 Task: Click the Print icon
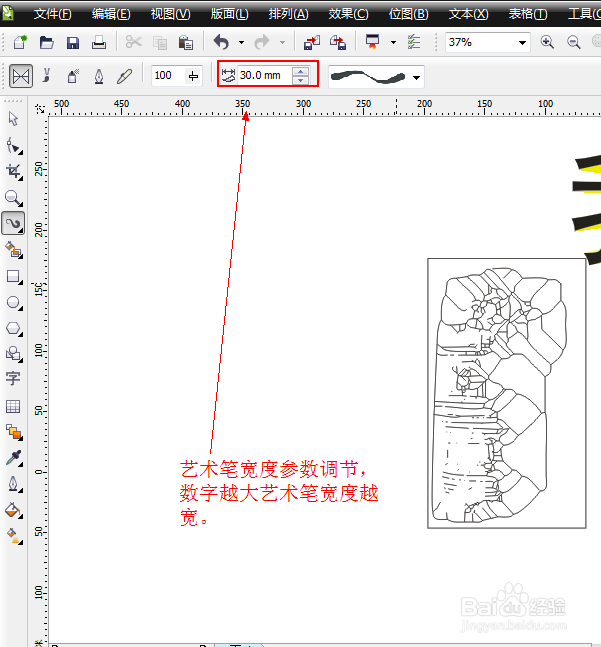99,42
